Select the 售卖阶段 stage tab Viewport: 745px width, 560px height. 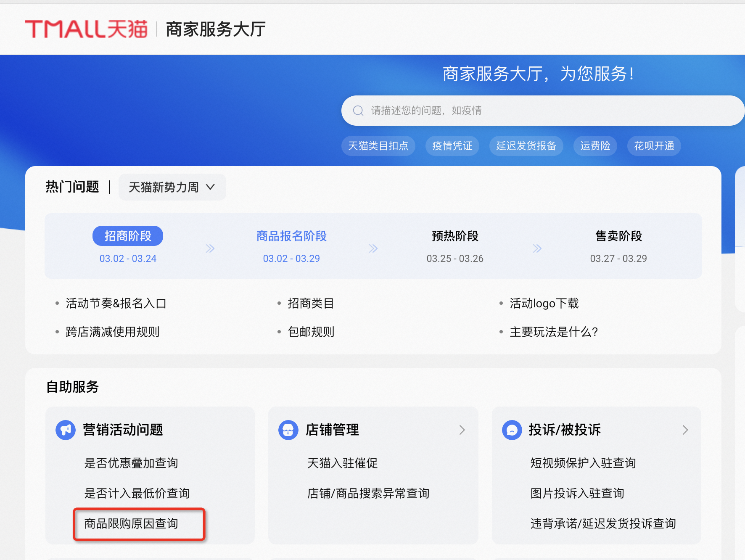(618, 236)
